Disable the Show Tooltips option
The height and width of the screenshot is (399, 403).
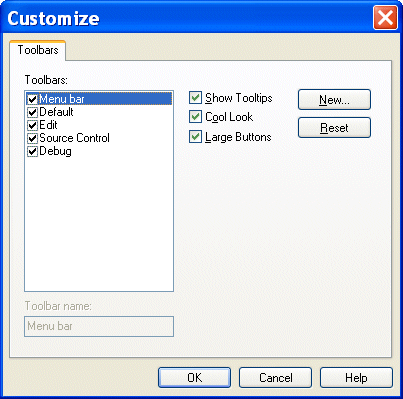195,98
